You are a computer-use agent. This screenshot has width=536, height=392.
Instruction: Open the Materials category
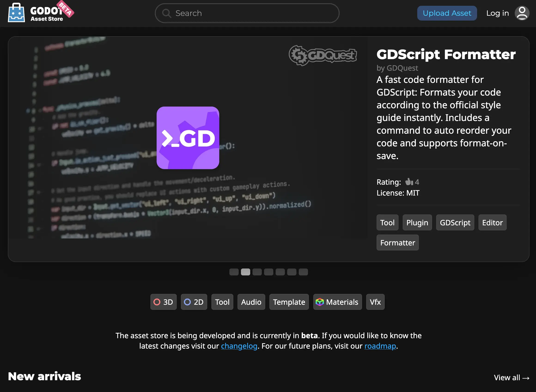tap(338, 302)
